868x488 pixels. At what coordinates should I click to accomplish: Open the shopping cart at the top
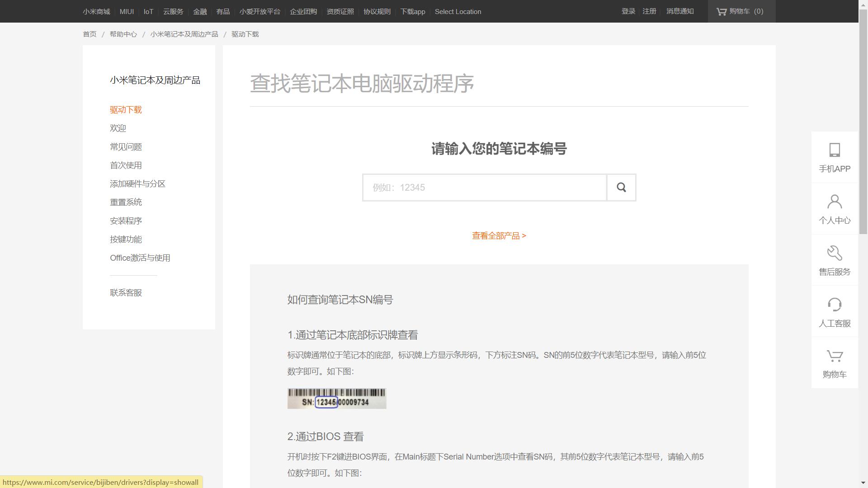click(741, 11)
